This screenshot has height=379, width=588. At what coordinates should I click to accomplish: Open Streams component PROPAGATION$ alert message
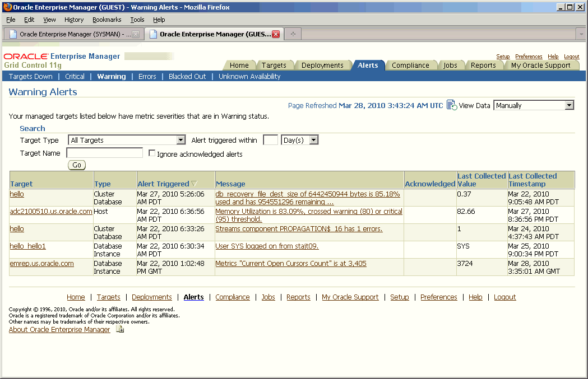(x=299, y=229)
